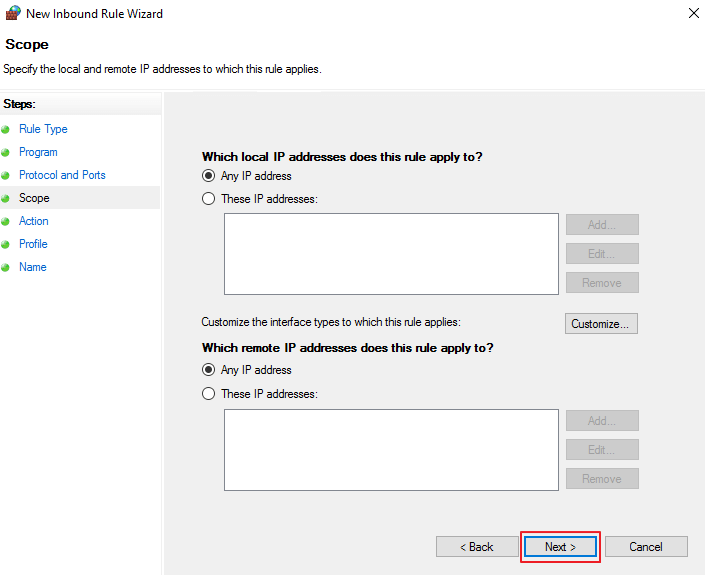
Task: Click the green bullet beside Scope
Action: 5,199
